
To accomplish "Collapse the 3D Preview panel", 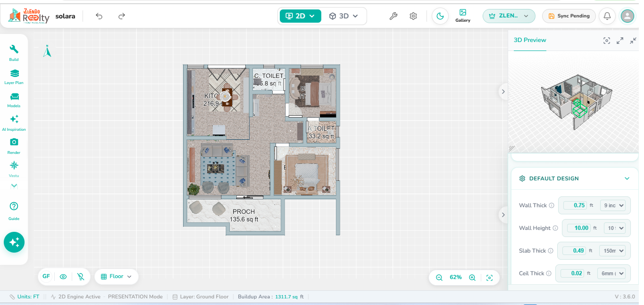I will coord(633,41).
